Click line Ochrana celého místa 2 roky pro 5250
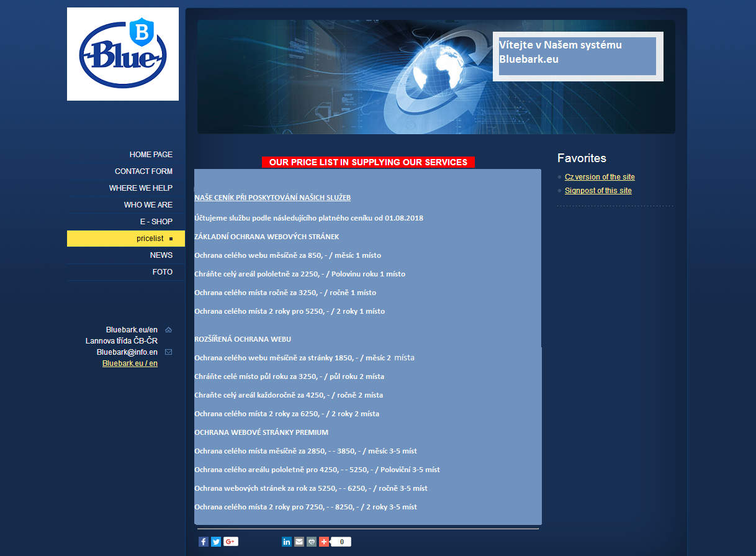The image size is (756, 556). tap(289, 311)
